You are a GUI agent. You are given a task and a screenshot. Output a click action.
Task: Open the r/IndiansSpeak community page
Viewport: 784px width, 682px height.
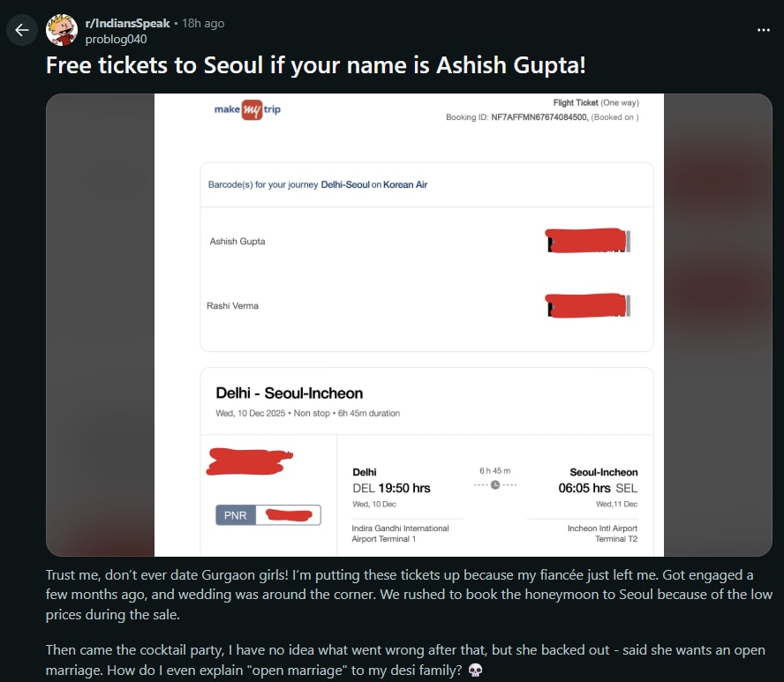click(x=128, y=23)
